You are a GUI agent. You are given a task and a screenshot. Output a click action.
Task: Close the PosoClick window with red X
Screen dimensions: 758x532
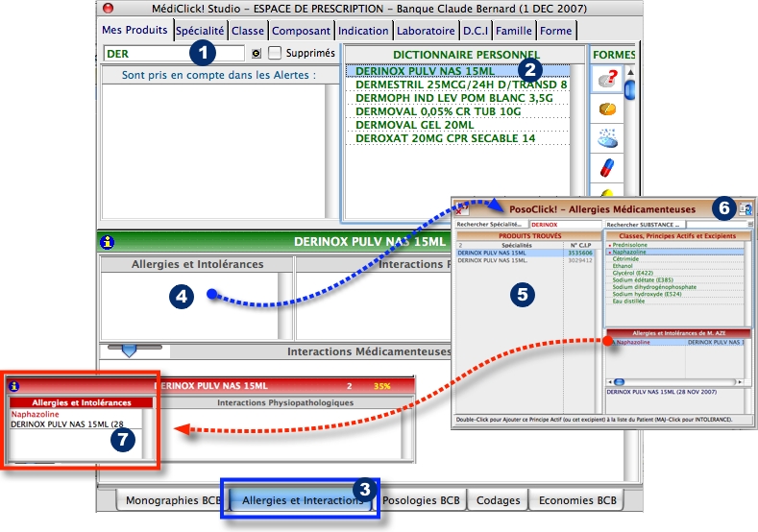coord(460,209)
